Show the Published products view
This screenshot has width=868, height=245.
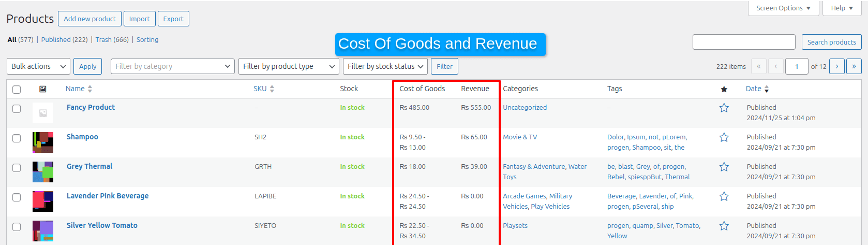tap(56, 39)
